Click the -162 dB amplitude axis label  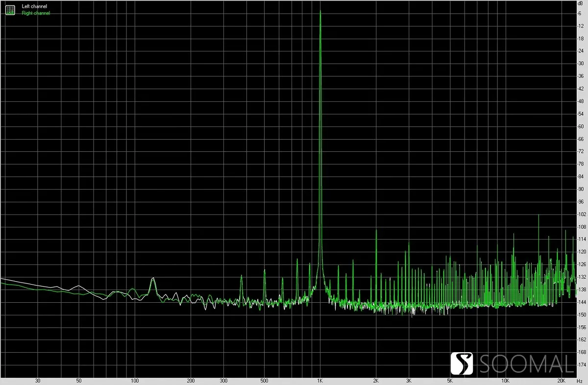tap(582, 340)
